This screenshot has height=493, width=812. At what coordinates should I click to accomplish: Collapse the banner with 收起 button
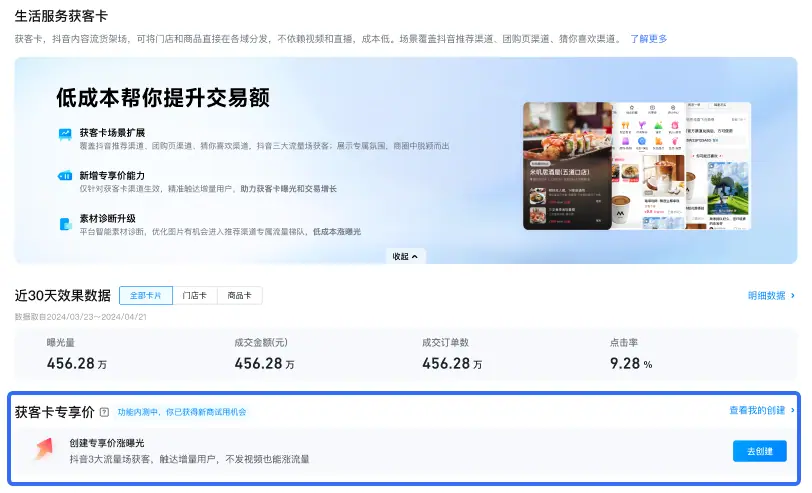click(405, 256)
